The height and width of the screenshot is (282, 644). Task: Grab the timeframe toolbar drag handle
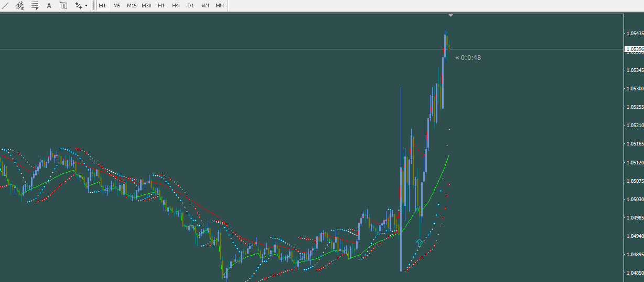[x=93, y=6]
